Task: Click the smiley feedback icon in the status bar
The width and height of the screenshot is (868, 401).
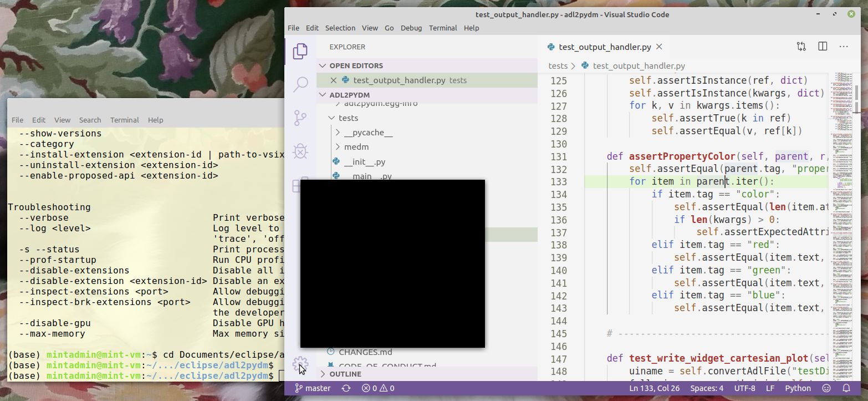Action: point(826,388)
